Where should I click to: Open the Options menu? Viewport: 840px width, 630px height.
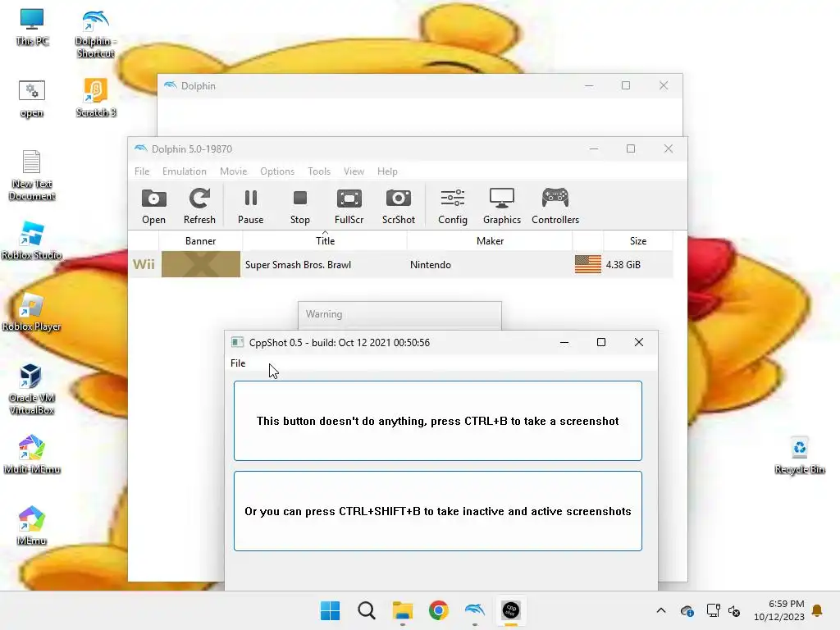click(277, 171)
